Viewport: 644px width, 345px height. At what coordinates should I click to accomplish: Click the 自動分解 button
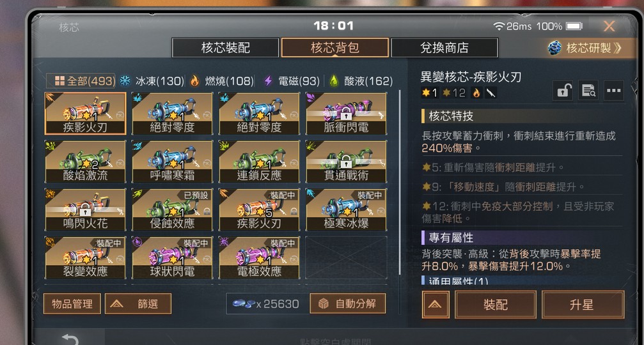[x=347, y=303]
